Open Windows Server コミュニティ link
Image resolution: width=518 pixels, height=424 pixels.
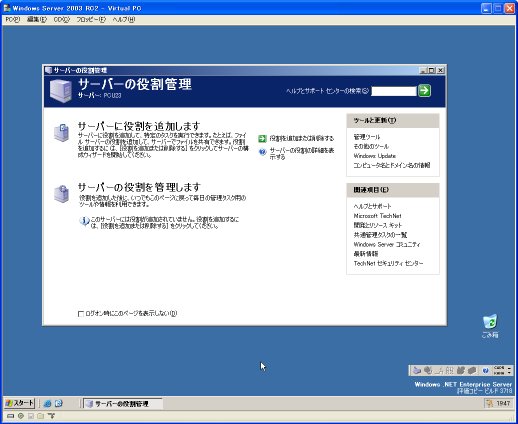coord(387,244)
